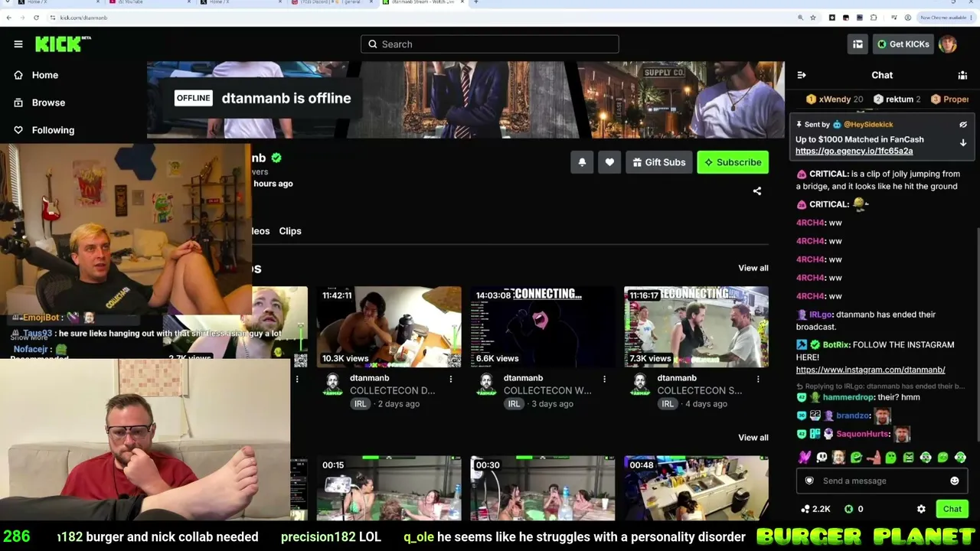Open the user profile avatar menu
The width and height of the screenshot is (980, 551).
[948, 44]
